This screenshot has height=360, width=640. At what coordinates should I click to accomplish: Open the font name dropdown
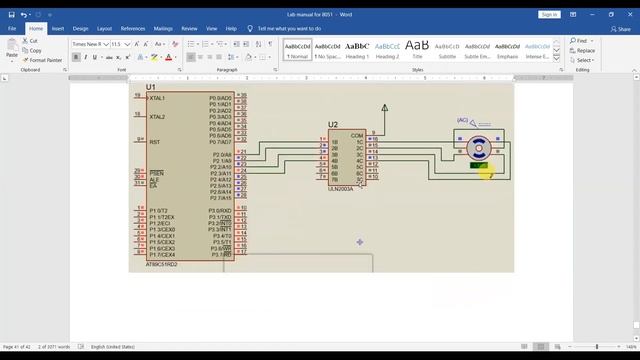106,44
